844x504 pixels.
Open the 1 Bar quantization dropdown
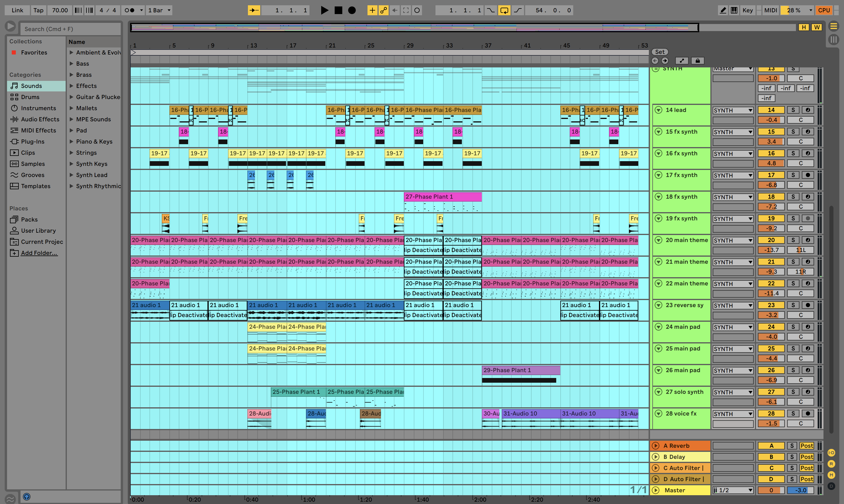point(159,10)
